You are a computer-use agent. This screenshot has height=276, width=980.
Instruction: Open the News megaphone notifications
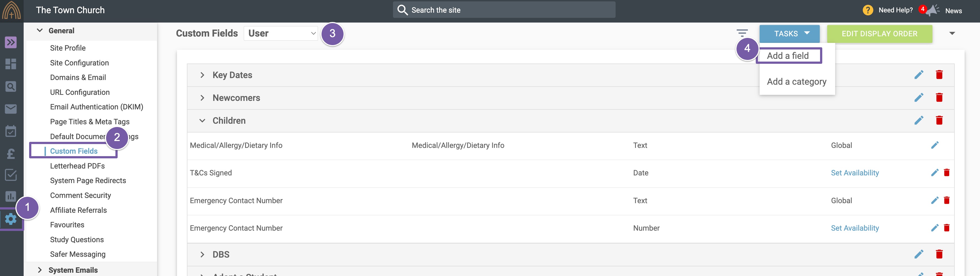[932, 10]
